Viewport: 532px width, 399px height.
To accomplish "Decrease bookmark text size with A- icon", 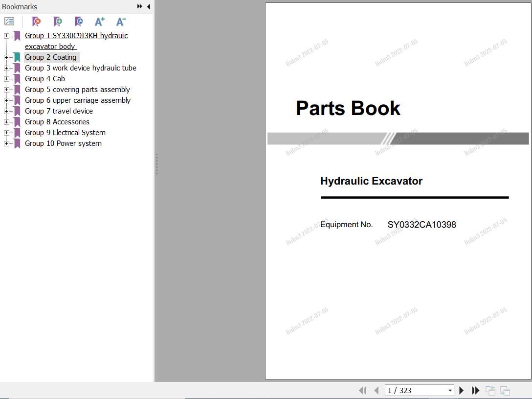I will pos(121,22).
